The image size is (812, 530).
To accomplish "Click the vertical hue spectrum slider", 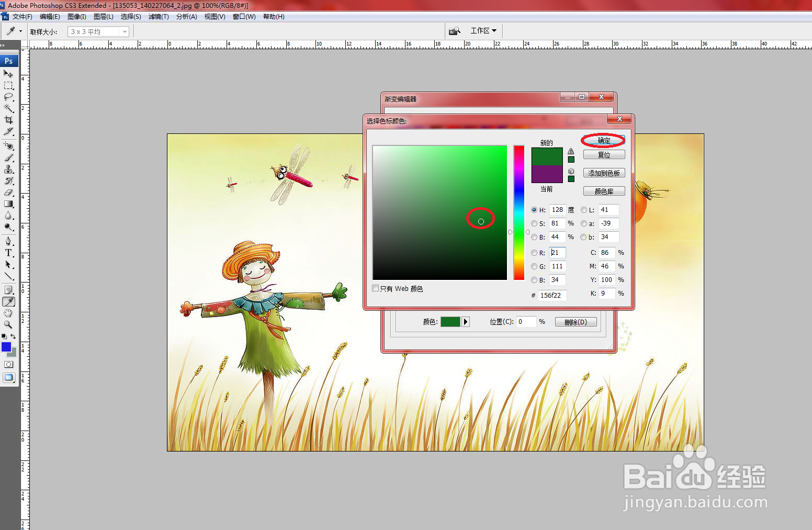I will point(518,212).
